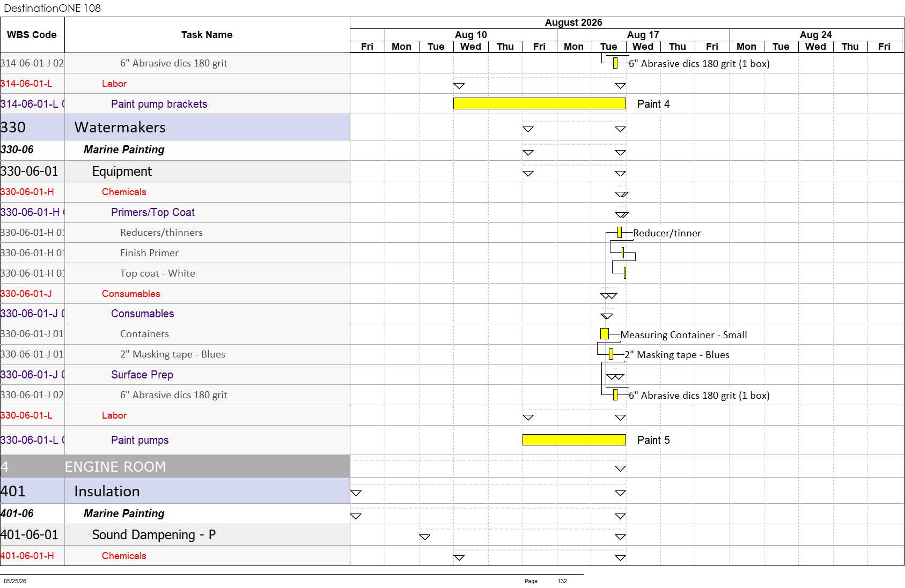
Task: Click the Aug 10 week header
Action: point(471,35)
